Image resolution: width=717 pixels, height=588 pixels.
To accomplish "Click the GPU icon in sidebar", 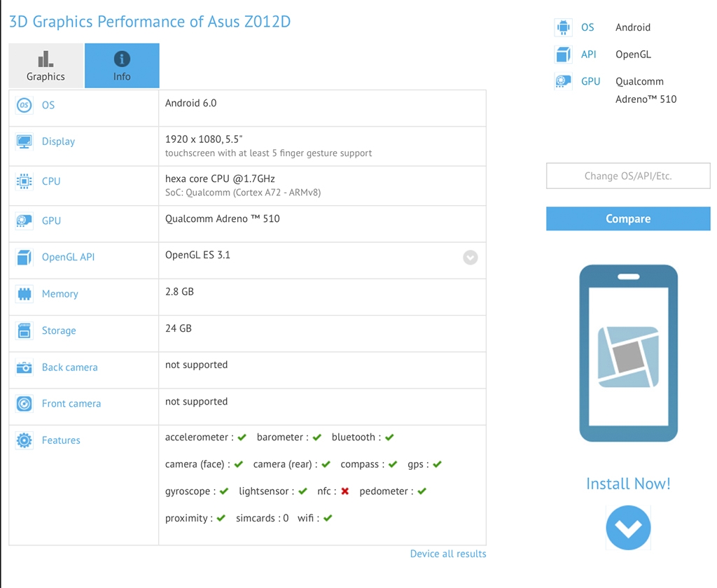I will coord(564,81).
